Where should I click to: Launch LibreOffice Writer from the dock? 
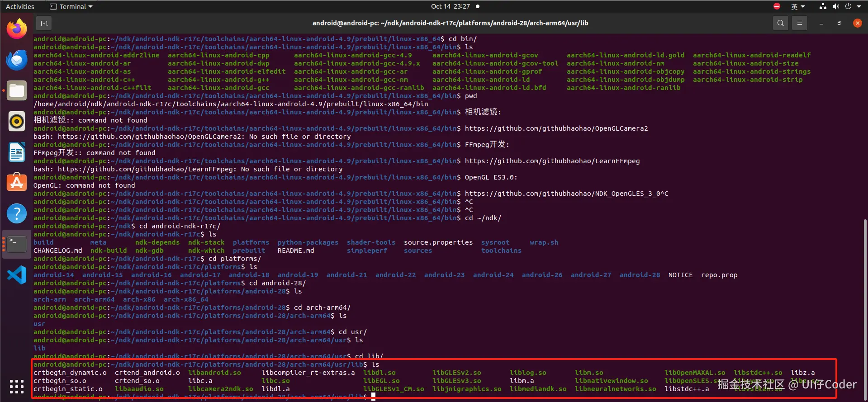[17, 152]
